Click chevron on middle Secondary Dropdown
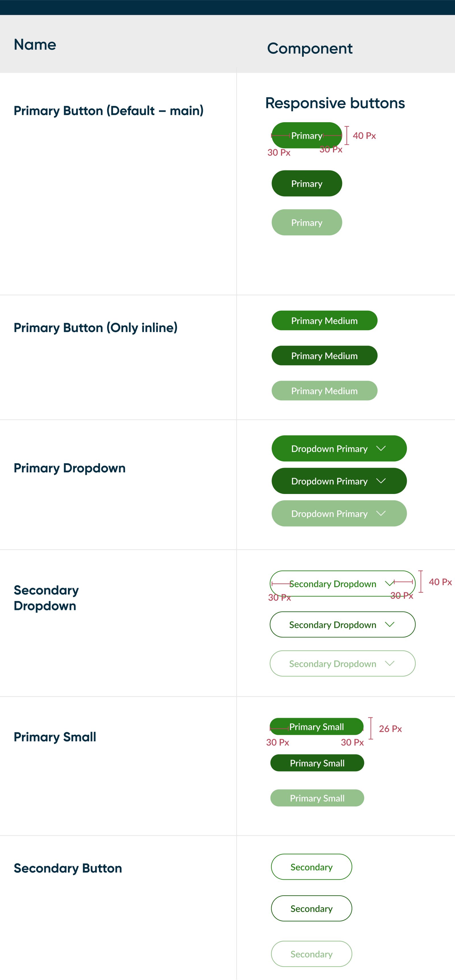 [x=390, y=625]
